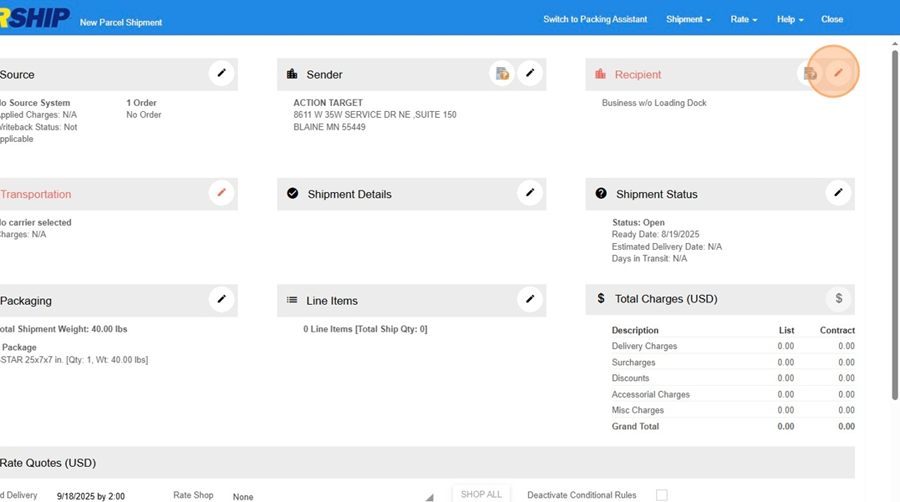Edit the Source section
Viewport: 900px width, 502px height.
tap(222, 73)
